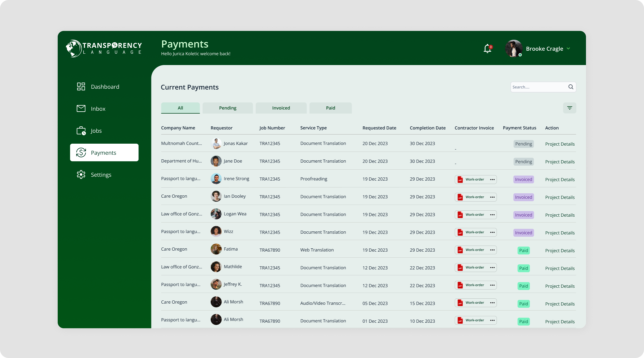
Task: Open work-order menu dots for Ian Dooley
Action: 492,197
